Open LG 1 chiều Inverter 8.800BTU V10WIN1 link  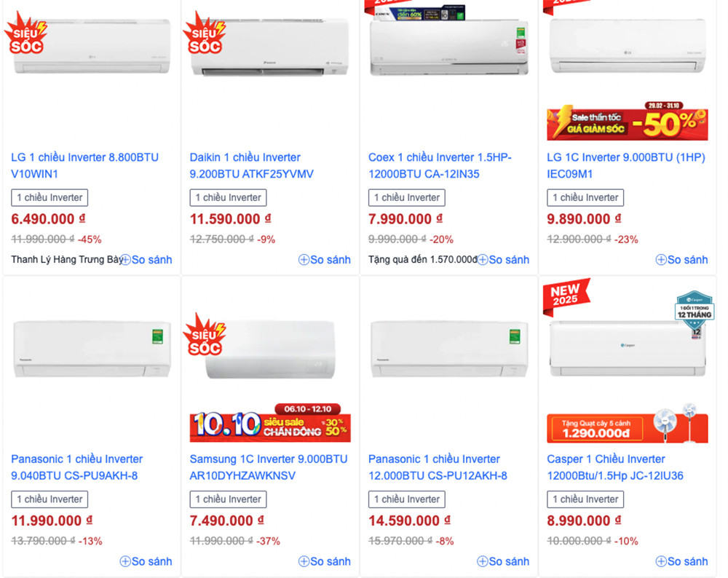85,166
